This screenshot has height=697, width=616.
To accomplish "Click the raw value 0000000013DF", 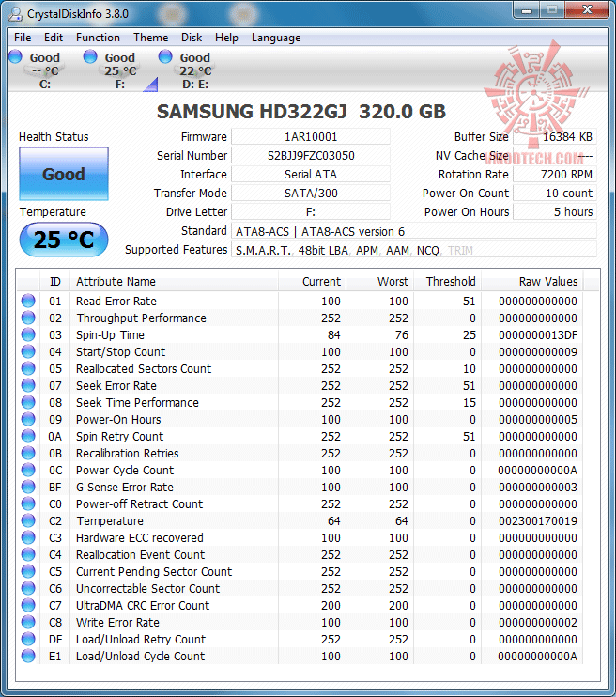I will (x=538, y=334).
